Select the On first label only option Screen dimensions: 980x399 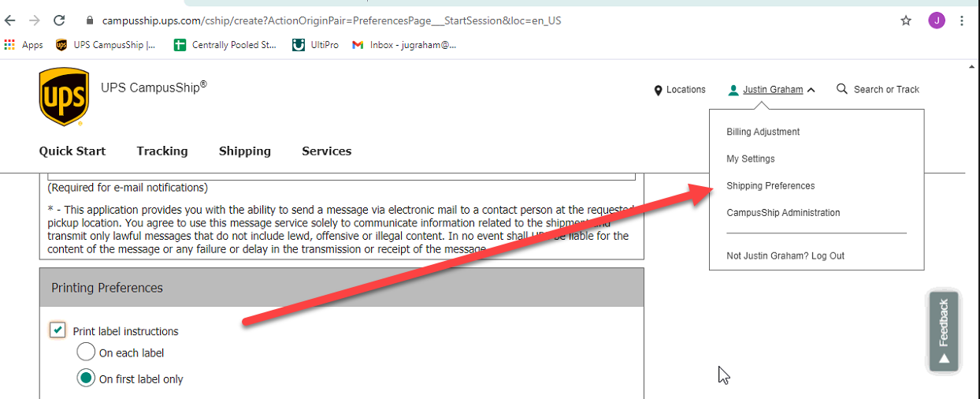tap(86, 378)
